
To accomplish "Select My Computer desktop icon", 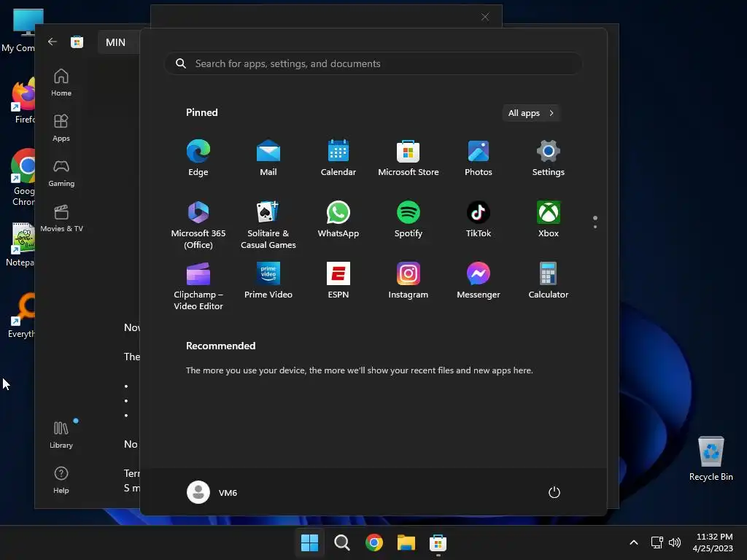I will pyautogui.click(x=18, y=31).
